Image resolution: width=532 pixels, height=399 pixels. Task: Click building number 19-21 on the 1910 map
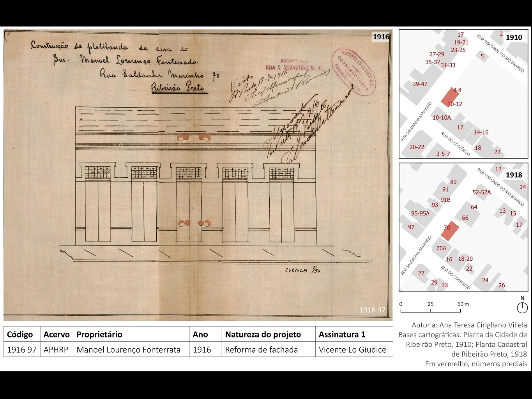[461, 42]
